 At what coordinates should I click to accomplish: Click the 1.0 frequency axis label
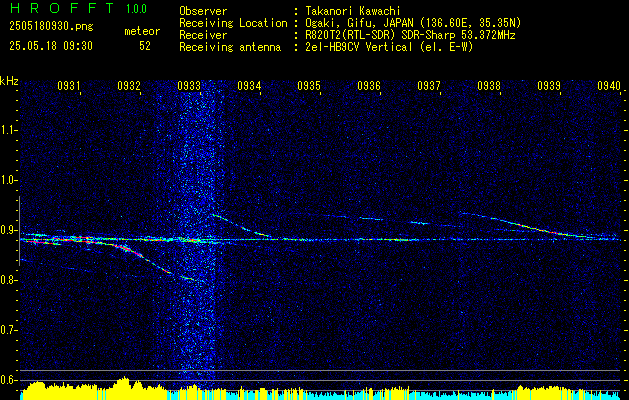pos(9,180)
